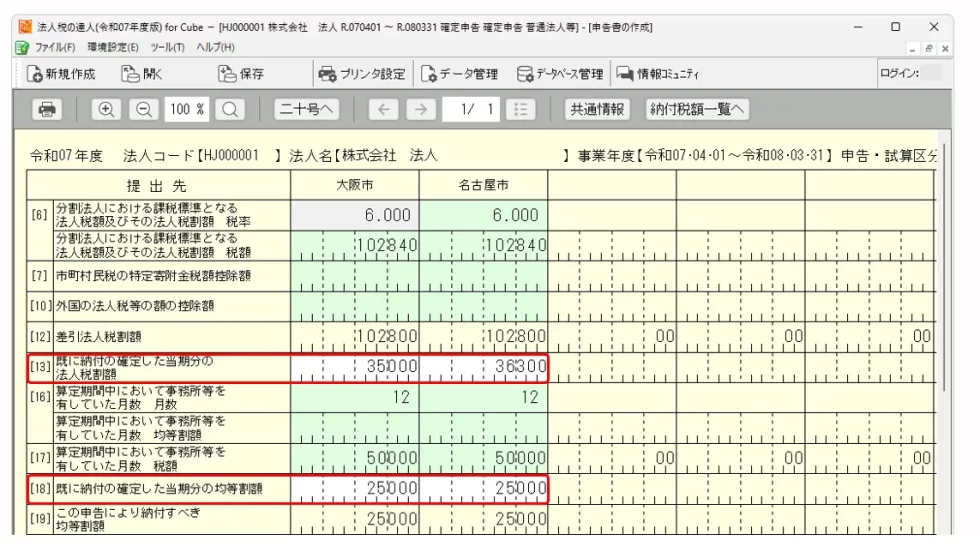
Task: Click the print icon in the viewer toolbar
Action: pos(47,109)
